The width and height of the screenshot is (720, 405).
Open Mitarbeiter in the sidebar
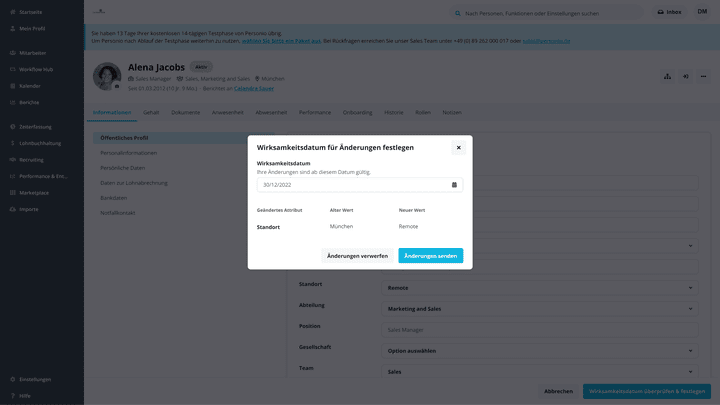(x=32, y=52)
